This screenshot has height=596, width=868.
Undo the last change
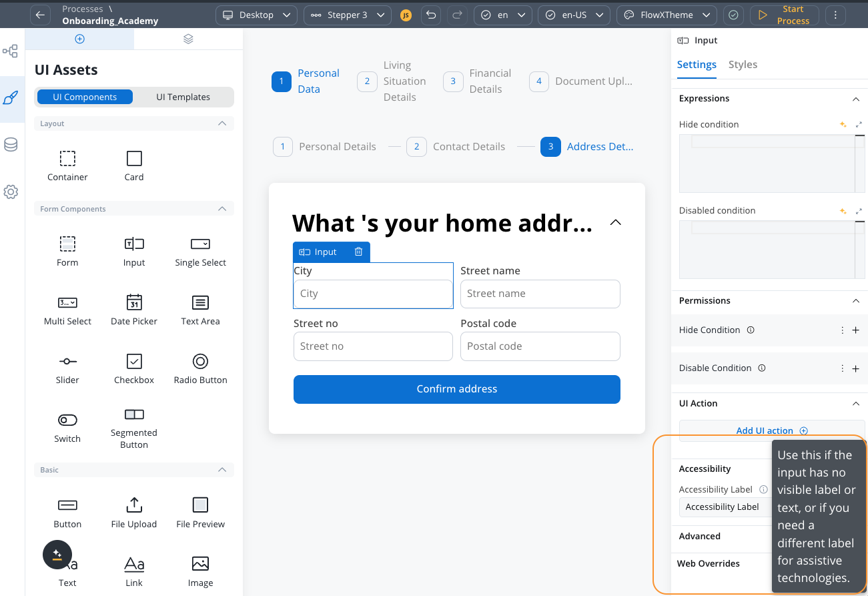pyautogui.click(x=431, y=15)
